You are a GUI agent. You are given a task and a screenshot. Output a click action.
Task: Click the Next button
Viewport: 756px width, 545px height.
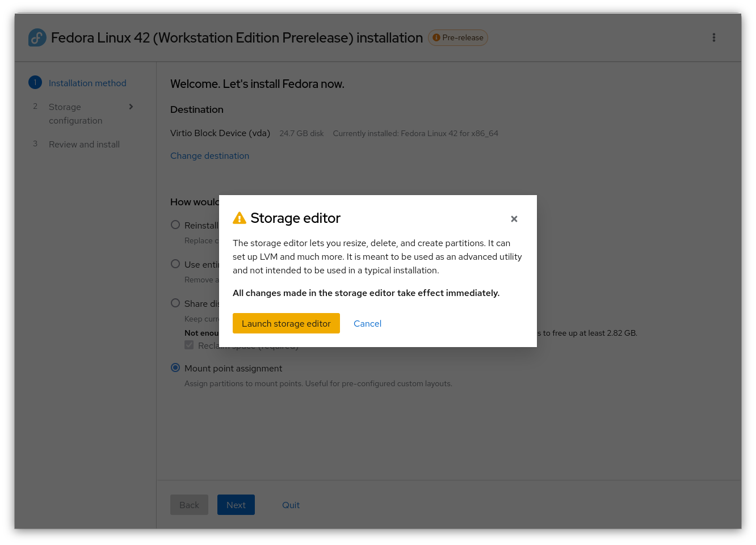tap(236, 505)
